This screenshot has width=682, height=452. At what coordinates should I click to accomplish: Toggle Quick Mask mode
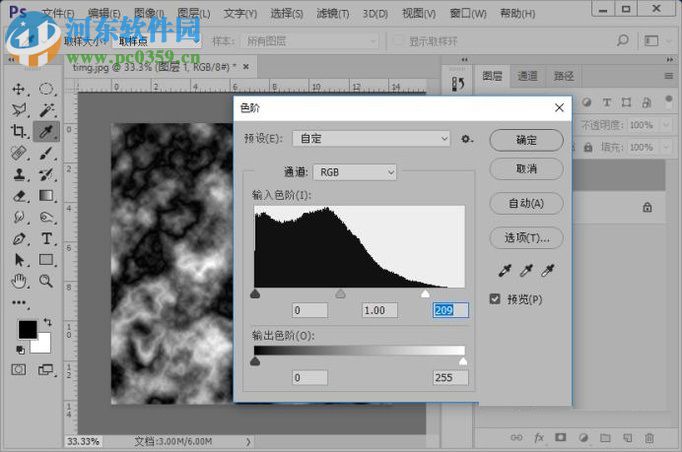point(19,370)
